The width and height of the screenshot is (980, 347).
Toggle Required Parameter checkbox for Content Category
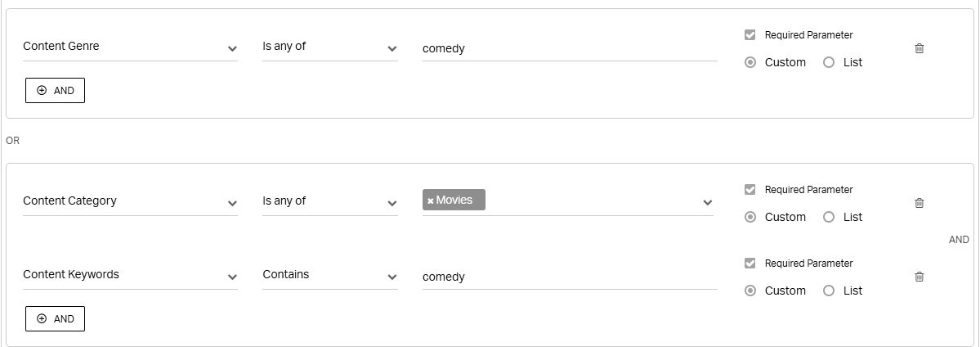(750, 190)
